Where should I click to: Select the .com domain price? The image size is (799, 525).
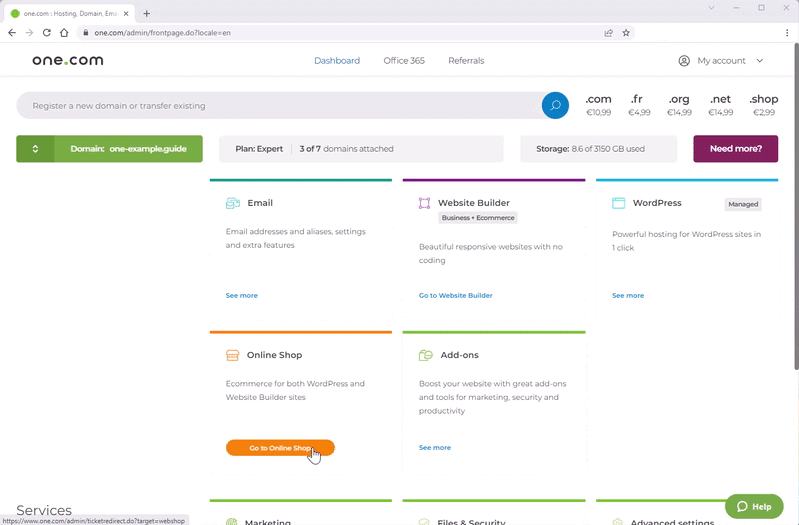[x=598, y=105]
